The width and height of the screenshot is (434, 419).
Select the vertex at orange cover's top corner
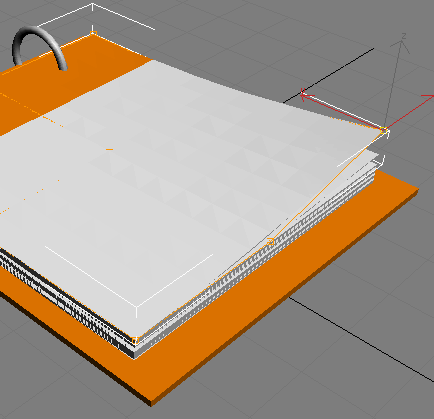(93, 33)
